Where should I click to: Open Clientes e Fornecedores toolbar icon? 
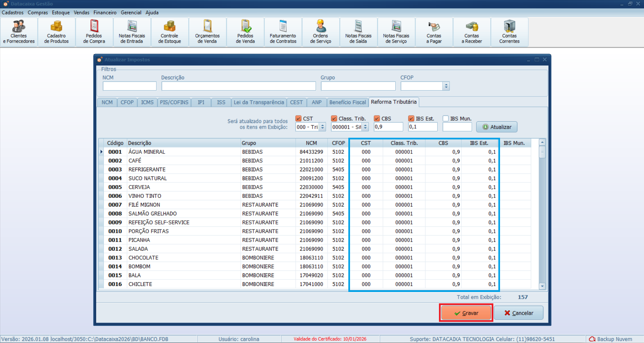19,32
